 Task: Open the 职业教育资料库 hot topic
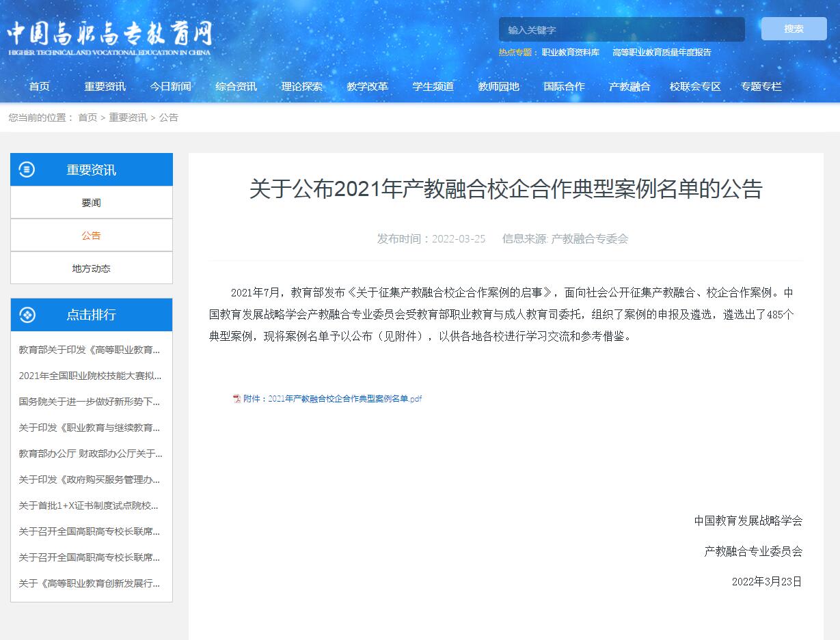[572, 51]
